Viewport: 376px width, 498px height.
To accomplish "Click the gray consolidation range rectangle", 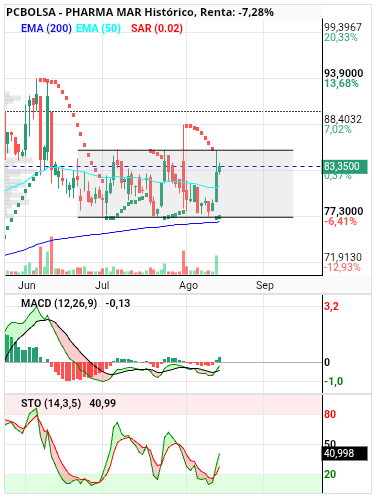I will click(x=185, y=184).
